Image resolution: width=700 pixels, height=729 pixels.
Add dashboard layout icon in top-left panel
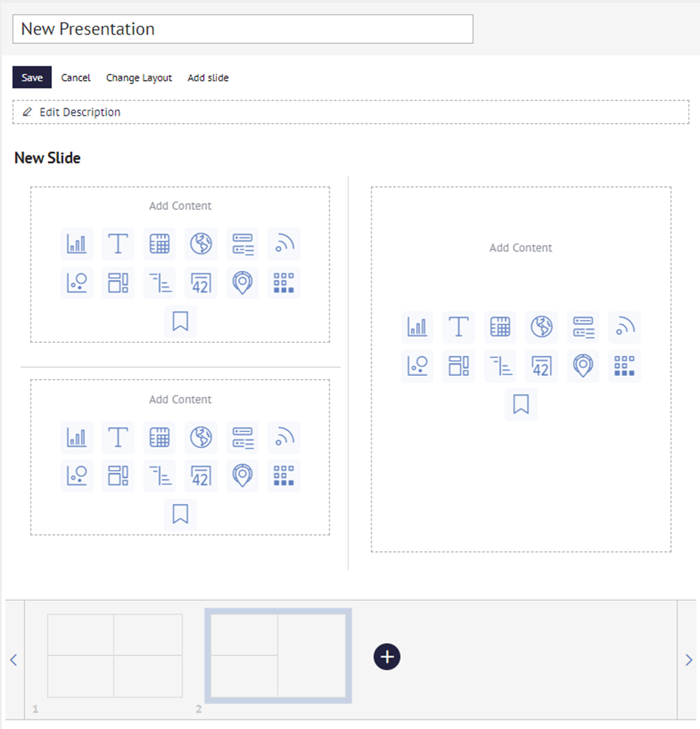pos(118,283)
